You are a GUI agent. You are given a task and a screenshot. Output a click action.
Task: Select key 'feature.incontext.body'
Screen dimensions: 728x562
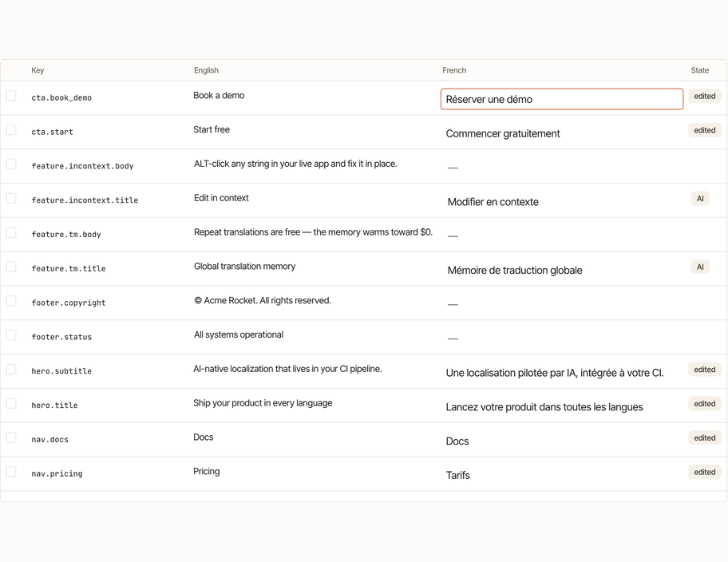coord(82,166)
